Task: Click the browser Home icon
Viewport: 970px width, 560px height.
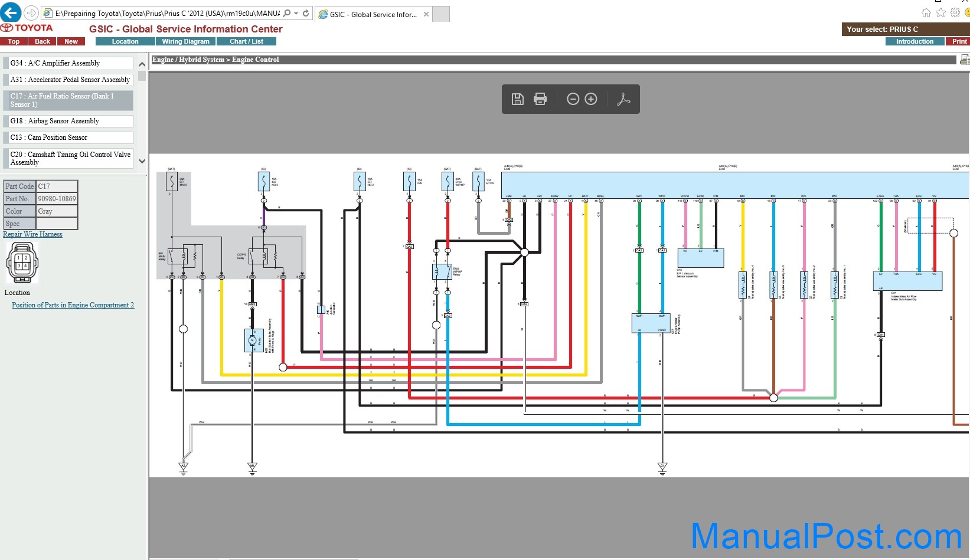Action: pos(926,13)
